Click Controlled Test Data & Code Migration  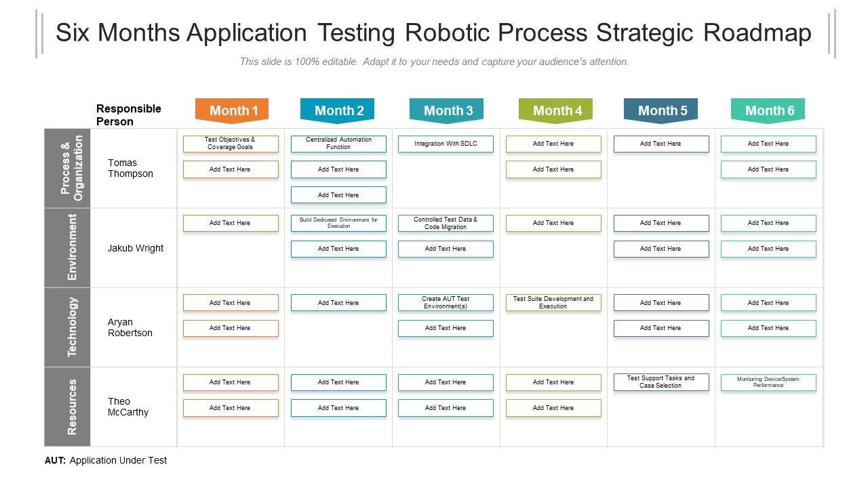[x=446, y=223]
